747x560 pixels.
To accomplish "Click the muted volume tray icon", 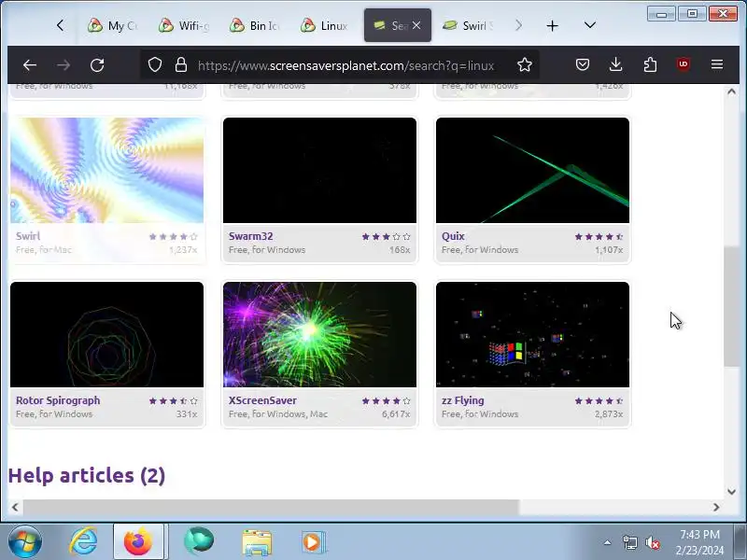I will point(652,542).
